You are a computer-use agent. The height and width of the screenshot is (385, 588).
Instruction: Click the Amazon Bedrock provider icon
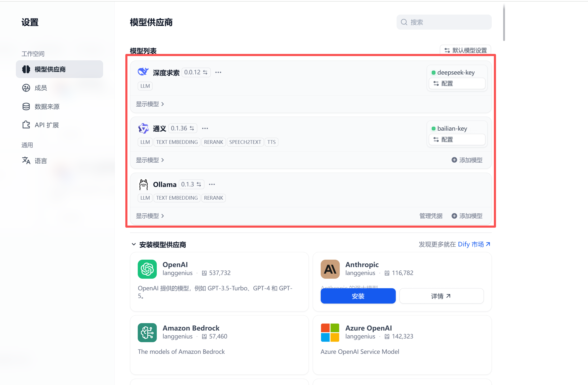click(x=147, y=333)
